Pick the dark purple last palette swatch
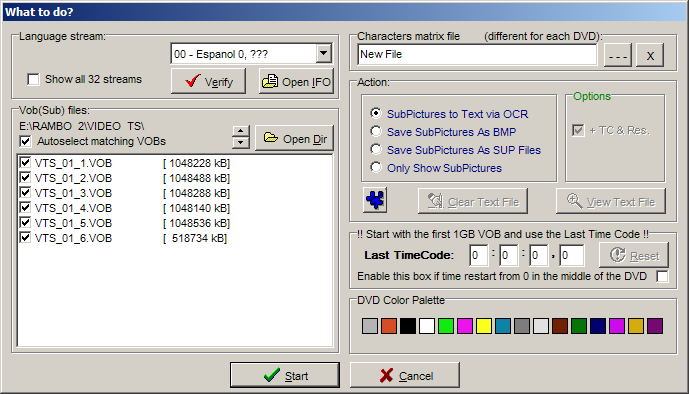The height and width of the screenshot is (394, 689). click(655, 326)
